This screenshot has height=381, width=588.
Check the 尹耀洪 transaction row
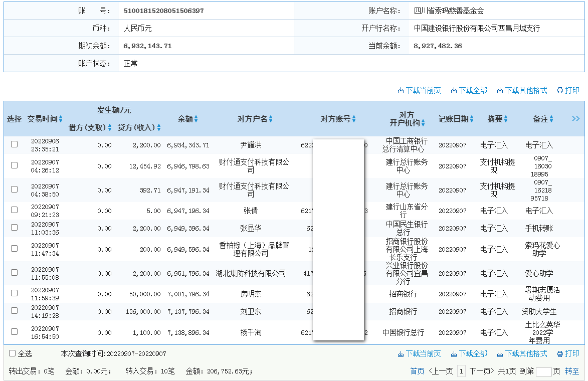(15, 144)
